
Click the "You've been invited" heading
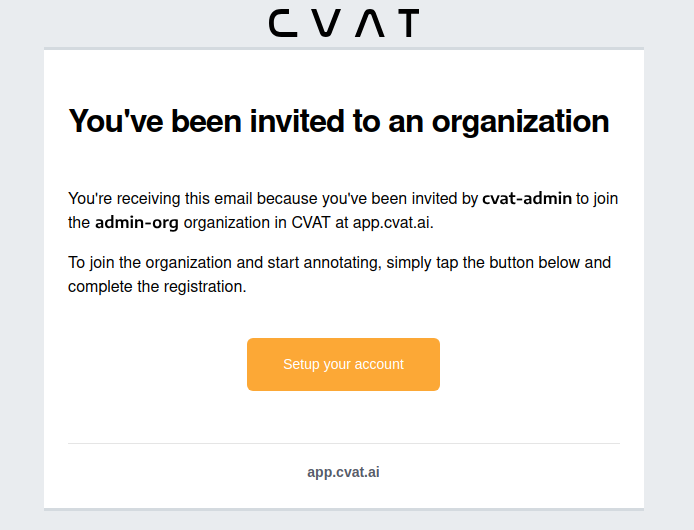pos(338,121)
